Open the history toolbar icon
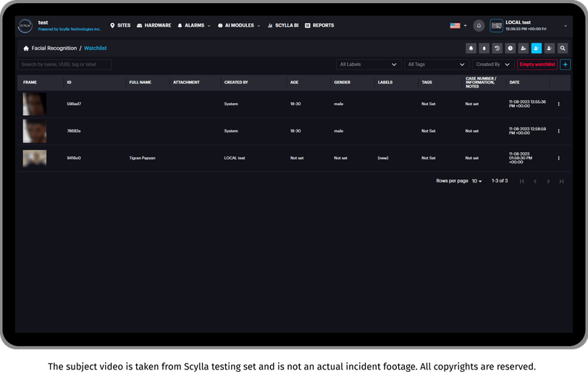This screenshot has height=376, width=588. [497, 48]
